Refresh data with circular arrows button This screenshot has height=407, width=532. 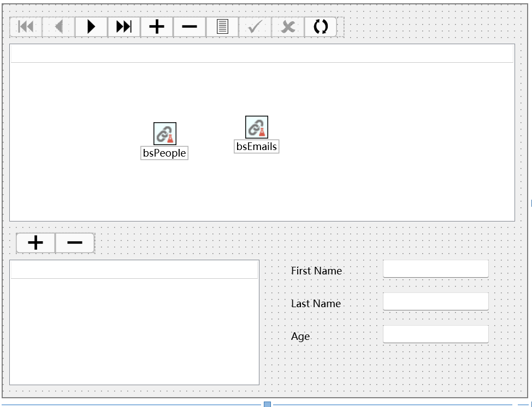click(x=321, y=26)
